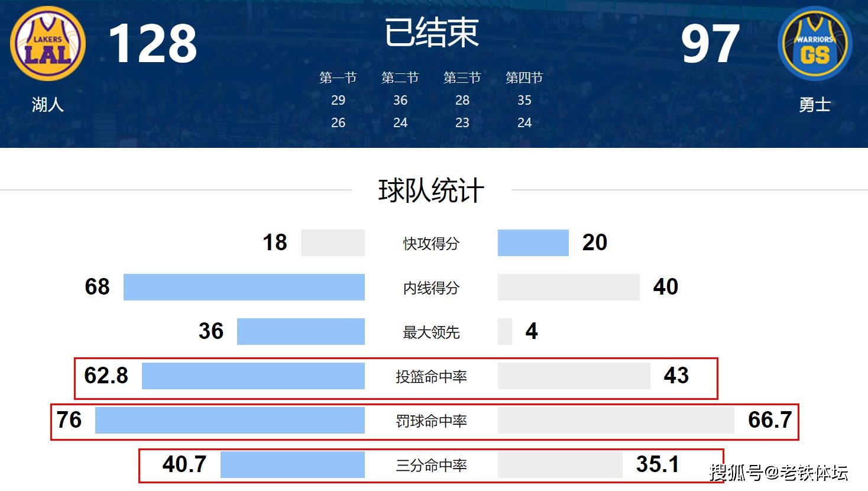Select the 湖人 team name label
Screen dimensions: 868x491
click(x=48, y=105)
